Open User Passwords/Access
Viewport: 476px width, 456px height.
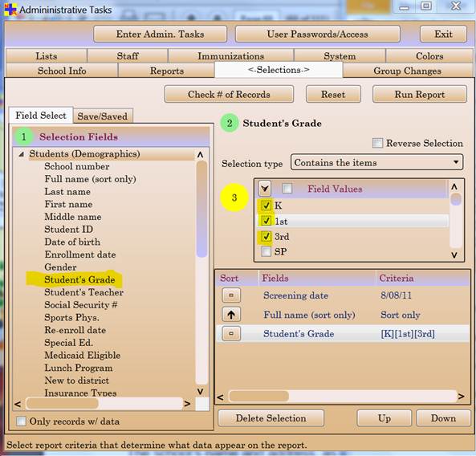click(318, 34)
